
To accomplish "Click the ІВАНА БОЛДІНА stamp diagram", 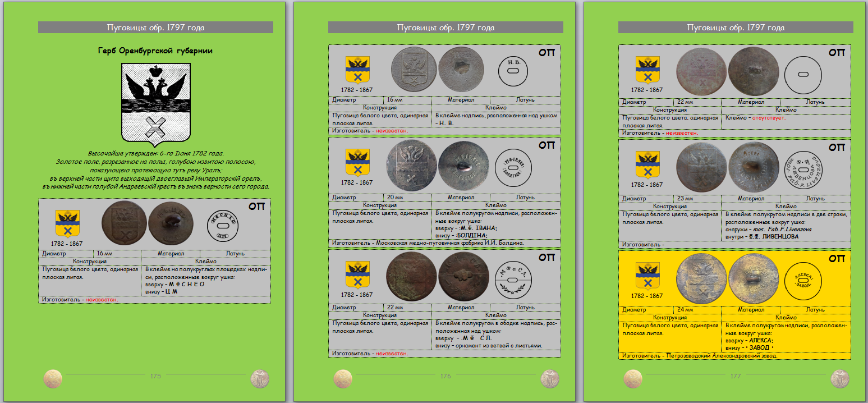I will pyautogui.click(x=512, y=170).
